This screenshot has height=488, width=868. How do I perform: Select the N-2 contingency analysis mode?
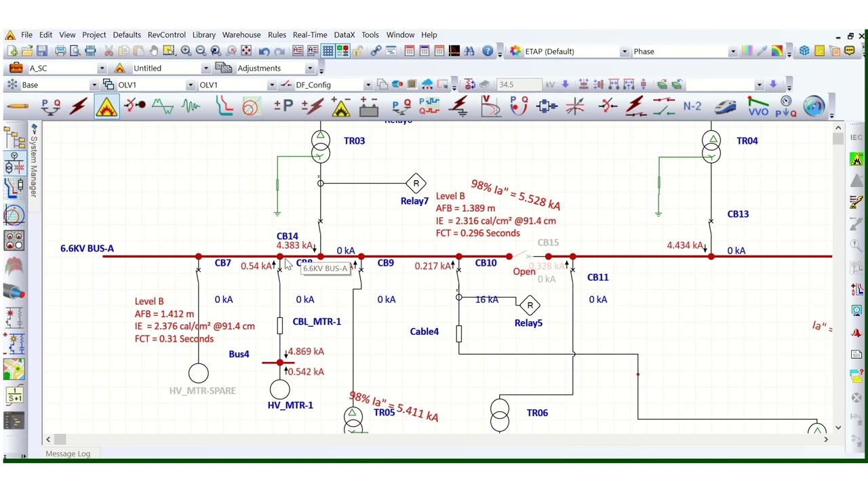pyautogui.click(x=692, y=106)
